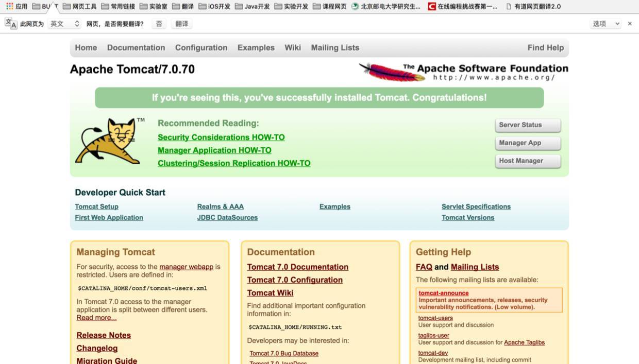Open the 翻译 bookmark folder
The image size is (639, 364).
[x=183, y=7]
